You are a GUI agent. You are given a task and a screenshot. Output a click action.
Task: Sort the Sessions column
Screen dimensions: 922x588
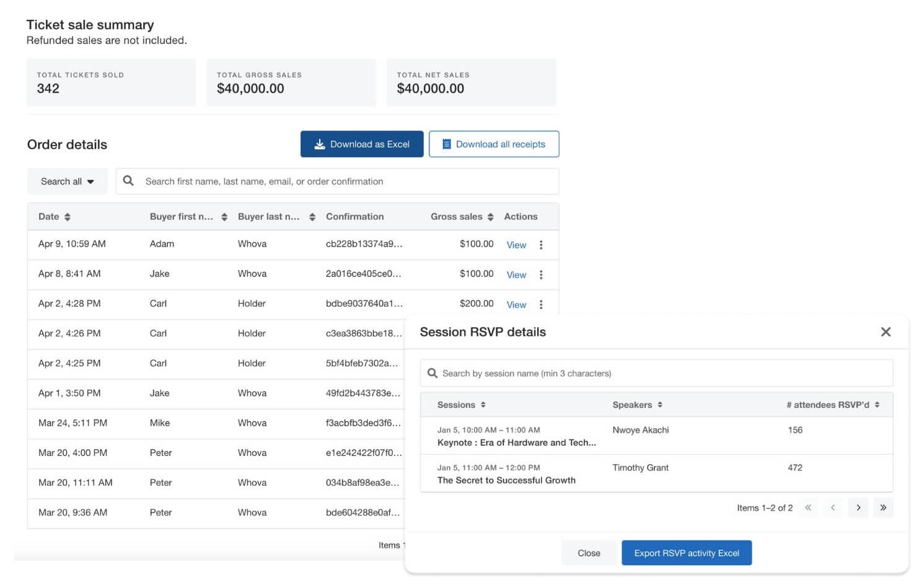coord(483,404)
